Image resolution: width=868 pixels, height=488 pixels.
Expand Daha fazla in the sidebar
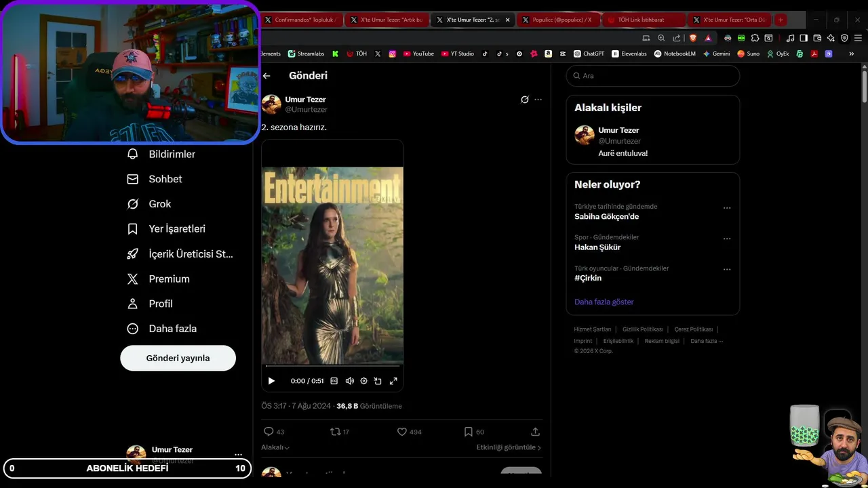pos(161,329)
